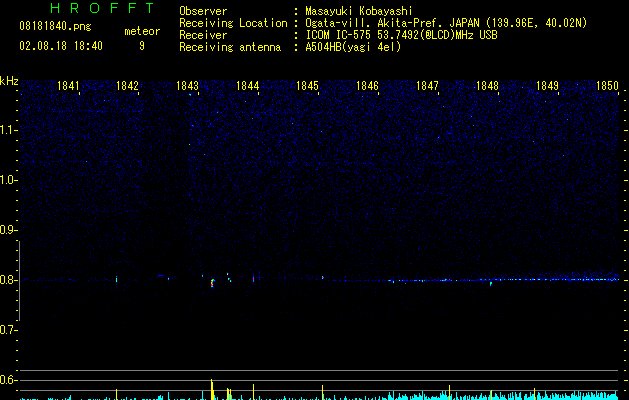Screen dimensions: 629x400
Task: Click the red meteor echo after 1843
Action: [x=212, y=283]
